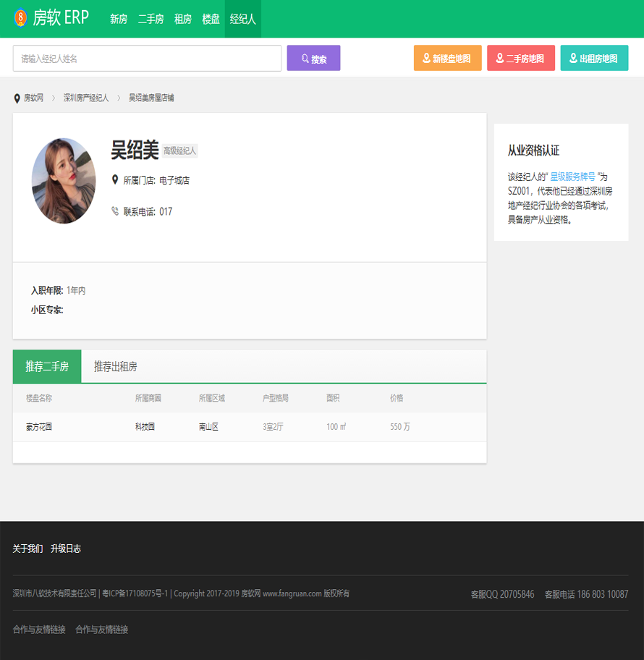Image resolution: width=644 pixels, height=660 pixels.
Task: Select the 推荐二手房 tab
Action: [47, 367]
